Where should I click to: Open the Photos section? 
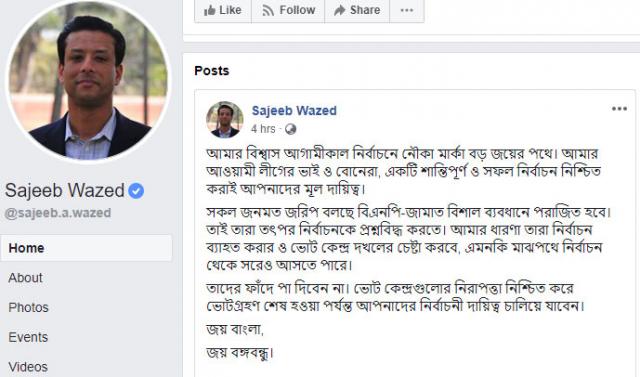click(28, 308)
